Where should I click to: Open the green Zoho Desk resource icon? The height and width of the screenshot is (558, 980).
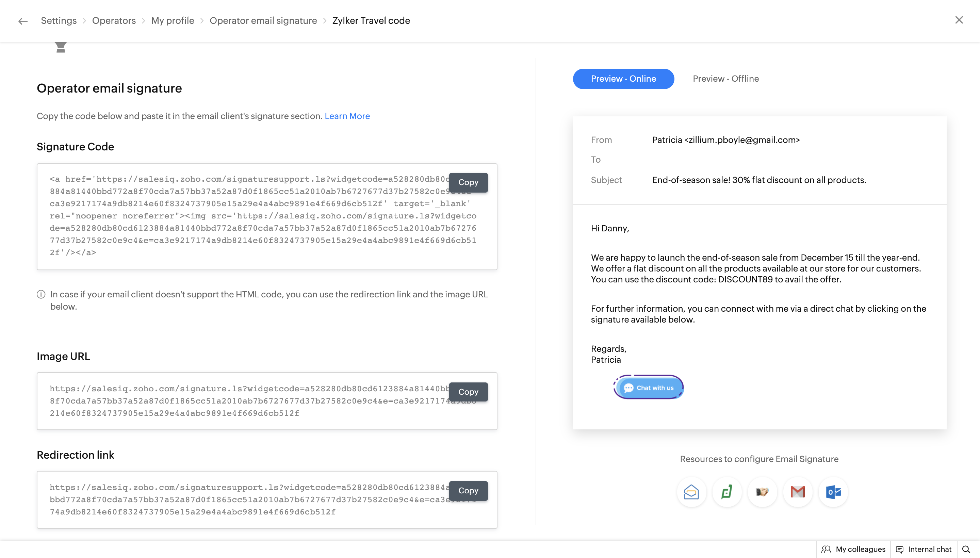point(727,492)
